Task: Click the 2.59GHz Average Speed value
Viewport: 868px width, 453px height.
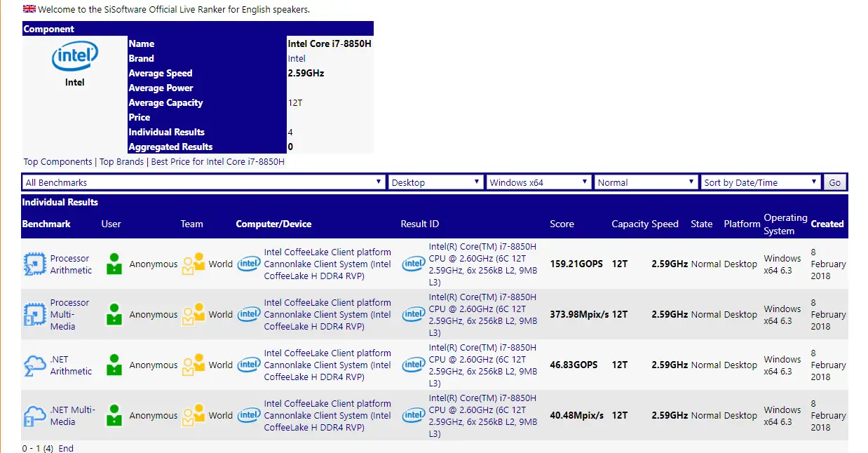Action: 306,73
